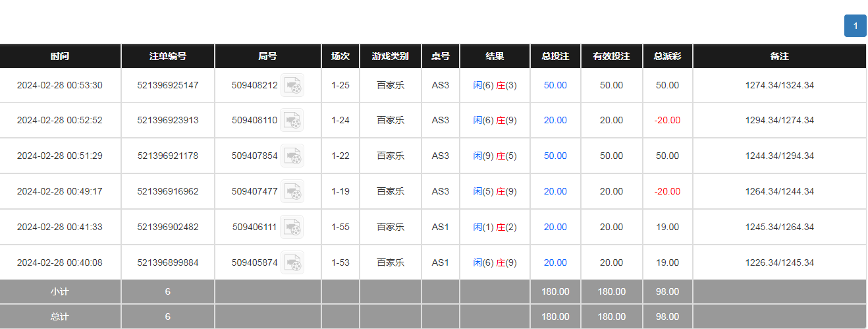868x329 pixels.
Task: Click order number 521396916962
Action: (x=168, y=192)
